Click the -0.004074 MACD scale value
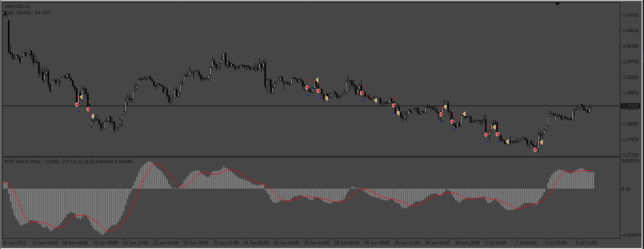This screenshot has height=249, width=644. 632,235
